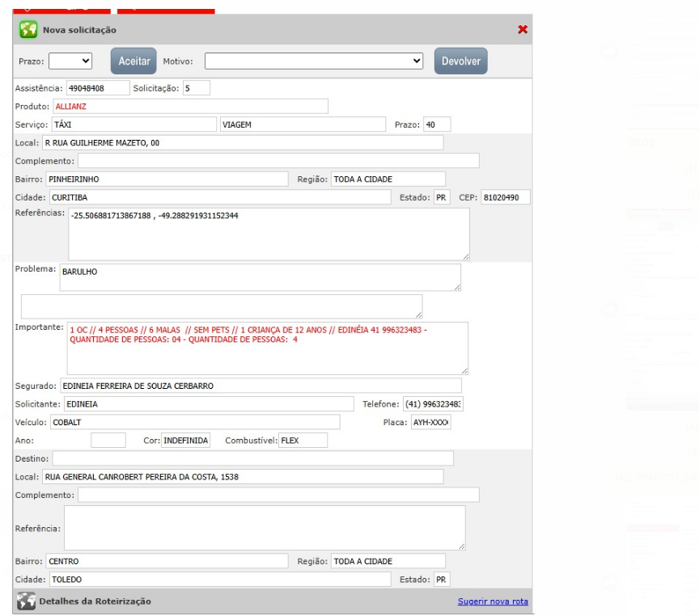Click inside the red Importante notes box
The width and height of the screenshot is (699, 616).
click(x=268, y=348)
